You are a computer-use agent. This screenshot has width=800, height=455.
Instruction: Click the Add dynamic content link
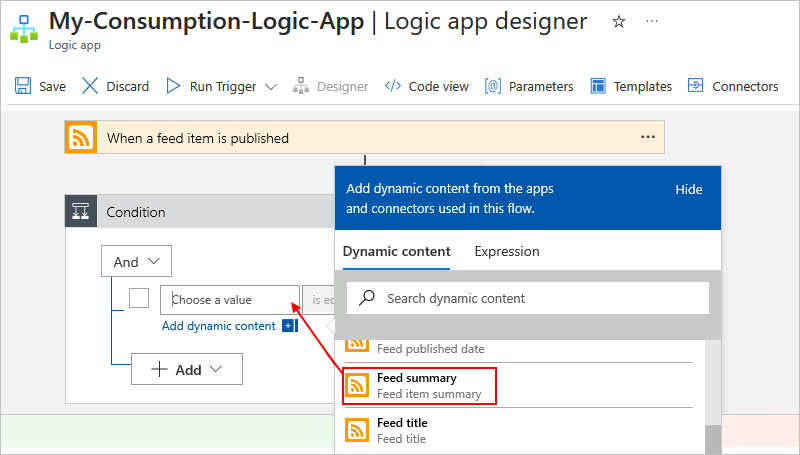pos(219,326)
